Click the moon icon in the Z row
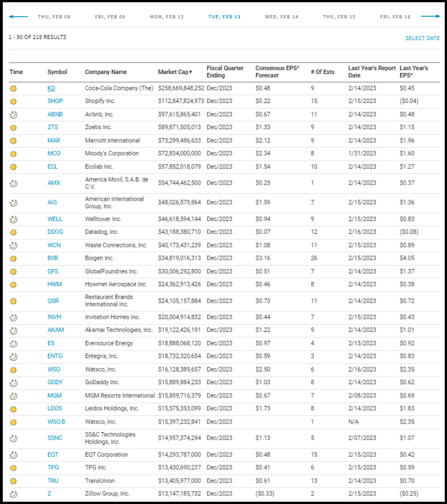 coord(13,494)
